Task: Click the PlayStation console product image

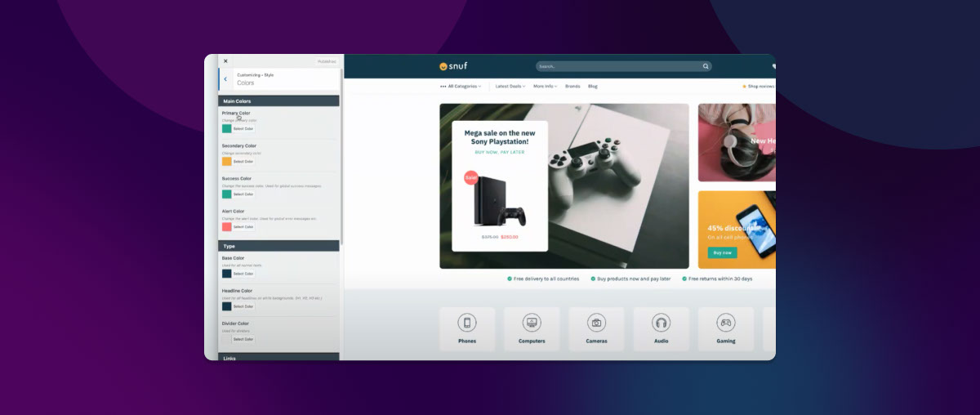Action: 500,201
